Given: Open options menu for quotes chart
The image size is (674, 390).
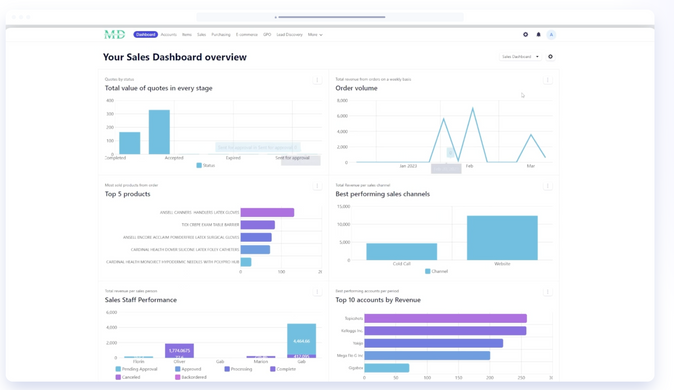Looking at the screenshot, I should pos(317,80).
